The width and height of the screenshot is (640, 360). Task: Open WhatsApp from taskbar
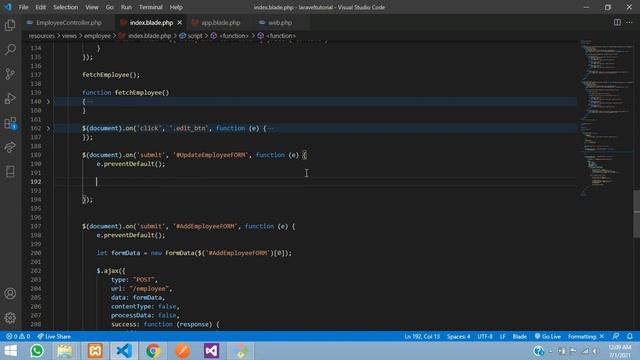(37, 351)
